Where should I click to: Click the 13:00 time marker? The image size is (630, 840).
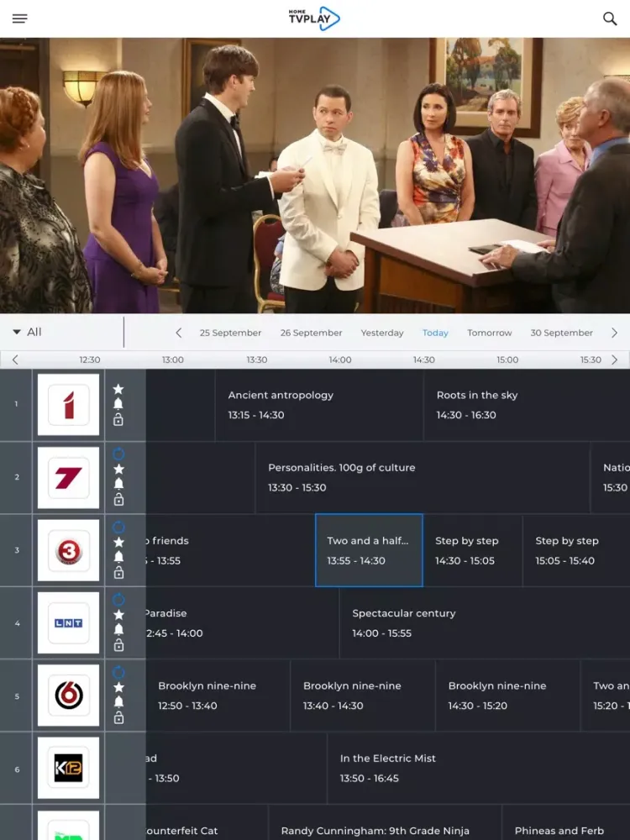(x=172, y=360)
